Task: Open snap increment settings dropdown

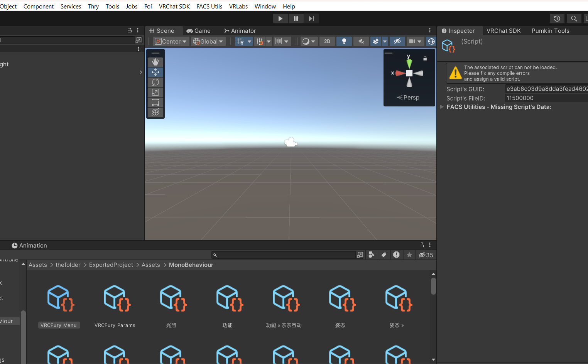Action: click(282, 41)
